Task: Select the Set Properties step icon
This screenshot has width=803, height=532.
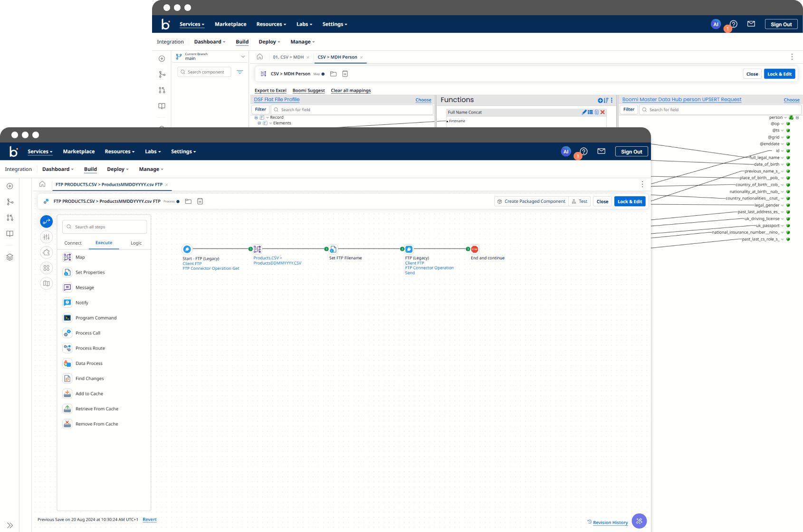Action: click(x=67, y=273)
